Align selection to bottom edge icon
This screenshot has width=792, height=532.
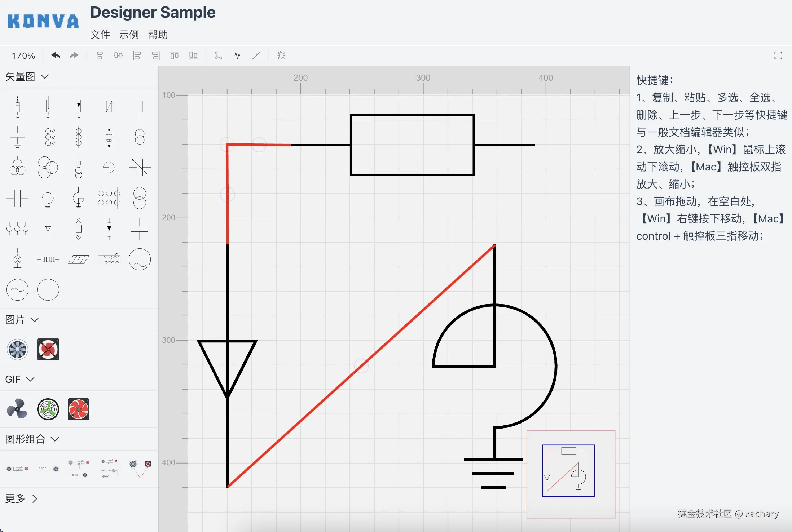tap(193, 56)
